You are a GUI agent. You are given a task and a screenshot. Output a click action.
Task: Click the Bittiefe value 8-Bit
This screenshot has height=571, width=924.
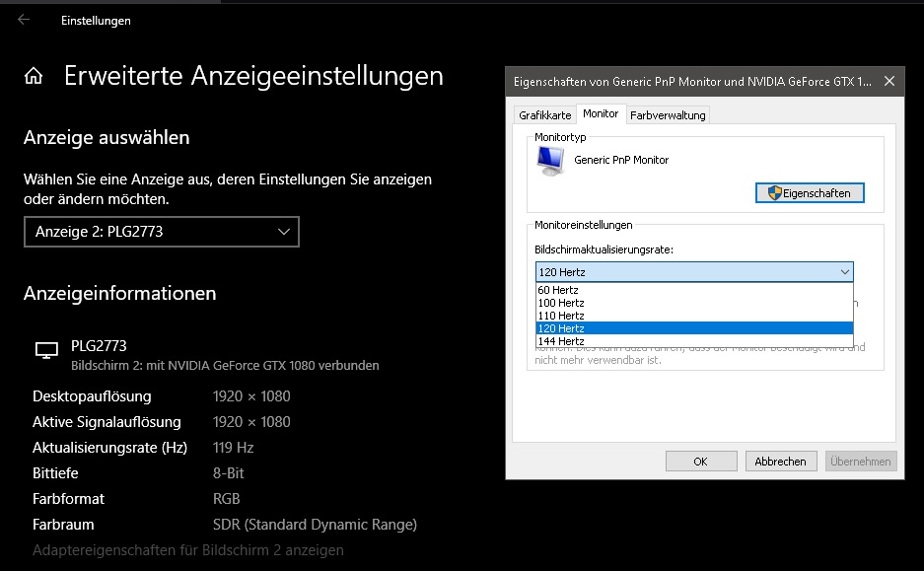pyautogui.click(x=228, y=473)
